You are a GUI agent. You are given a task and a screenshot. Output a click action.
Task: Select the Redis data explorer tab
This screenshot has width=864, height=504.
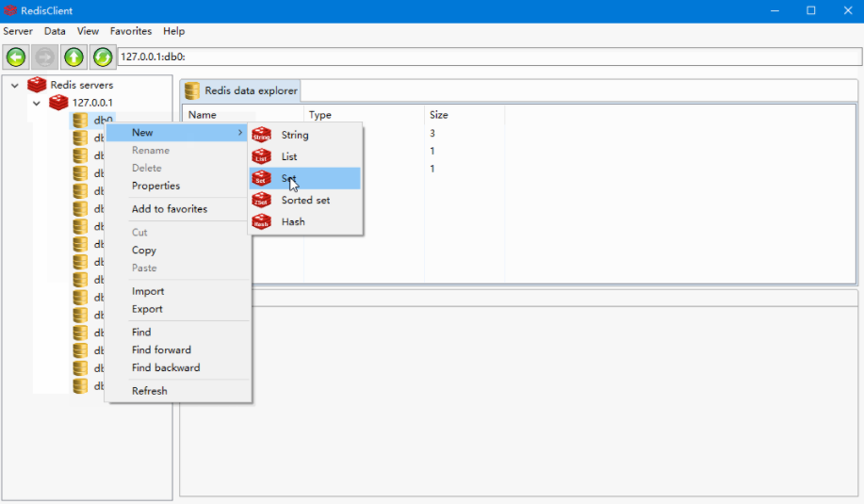tap(241, 90)
